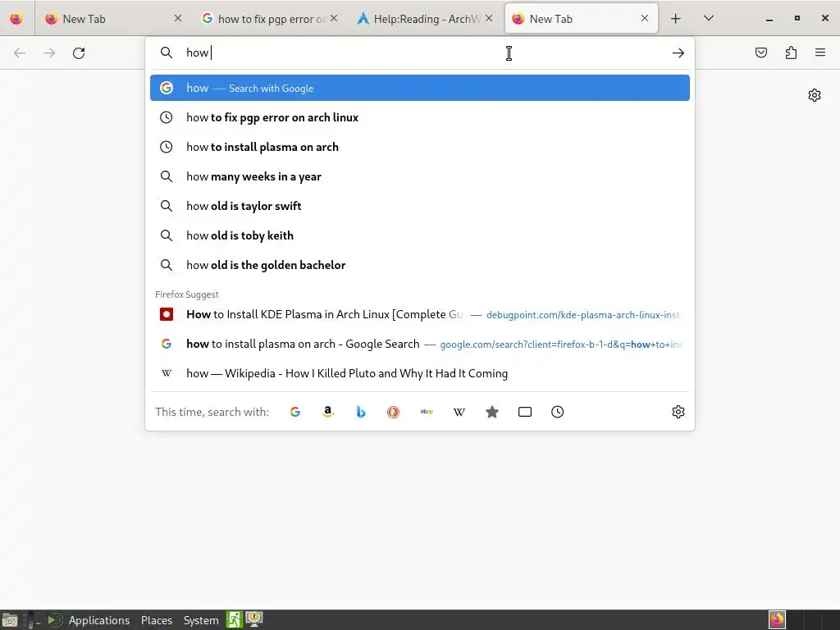Choose 'how to install plasma on arch' history
The height and width of the screenshot is (630, 840).
[419, 147]
